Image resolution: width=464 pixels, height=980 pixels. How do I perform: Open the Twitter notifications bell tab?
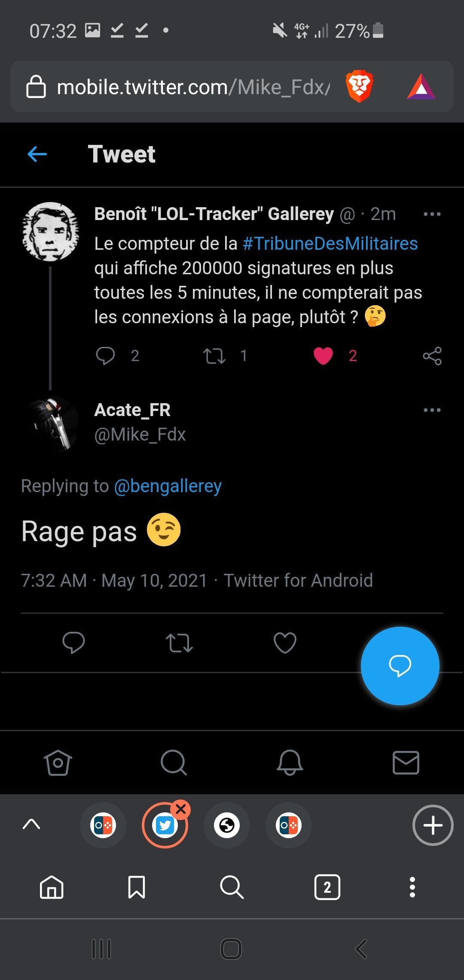pyautogui.click(x=290, y=763)
